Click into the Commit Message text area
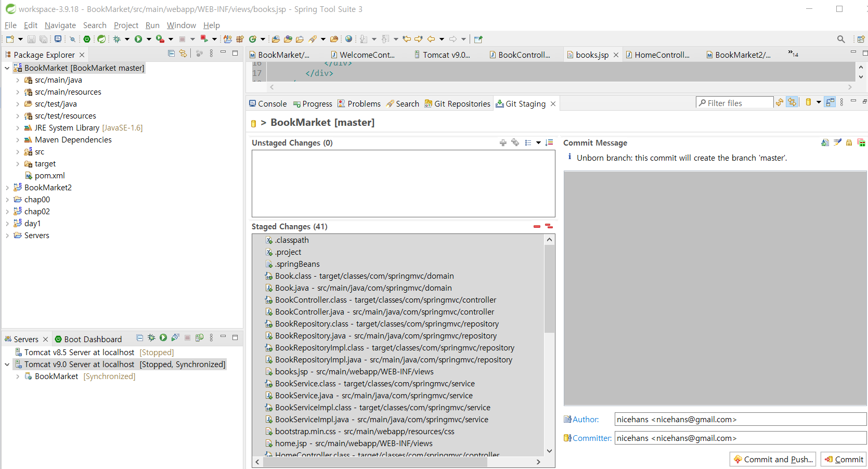Viewport: 868px width, 469px height. (715, 288)
